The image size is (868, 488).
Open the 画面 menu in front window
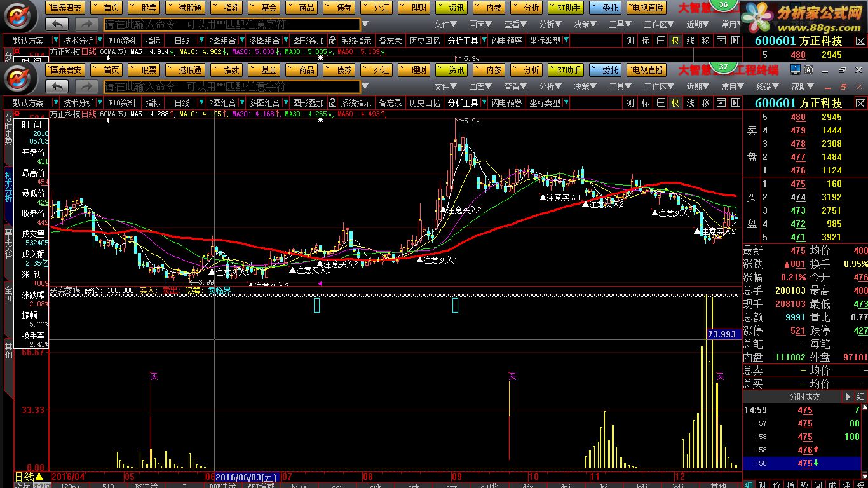click(480, 86)
